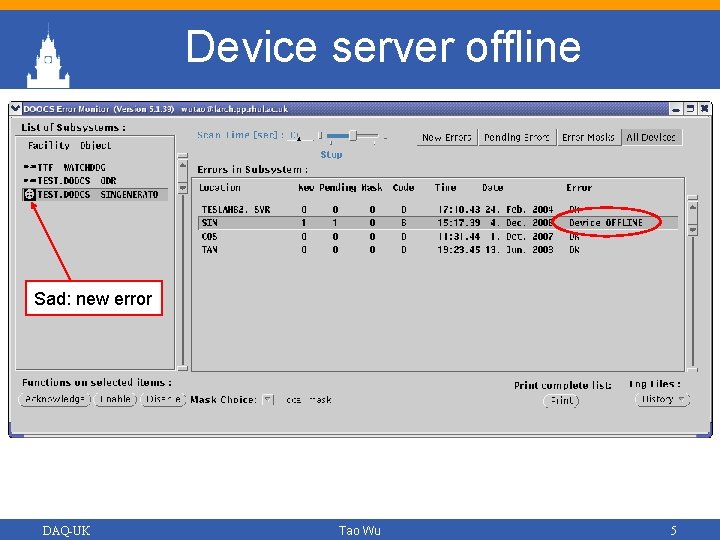Select the COS location row
The height and width of the screenshot is (540, 720).
438,236
